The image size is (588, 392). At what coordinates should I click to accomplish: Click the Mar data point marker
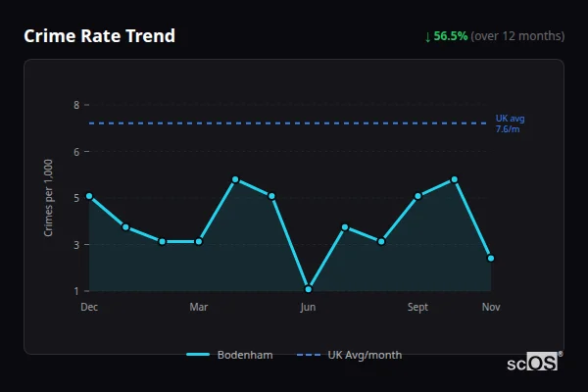click(199, 242)
